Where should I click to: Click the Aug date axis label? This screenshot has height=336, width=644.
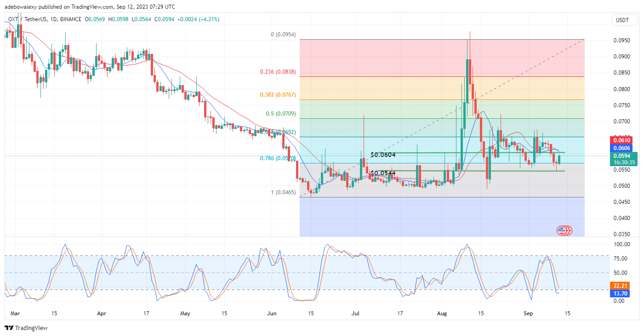[x=442, y=313]
